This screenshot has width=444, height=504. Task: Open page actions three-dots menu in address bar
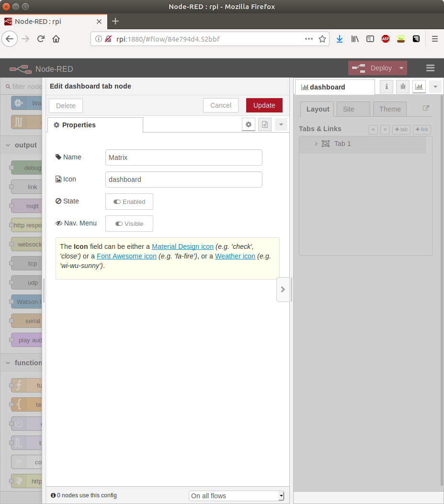pos(309,39)
